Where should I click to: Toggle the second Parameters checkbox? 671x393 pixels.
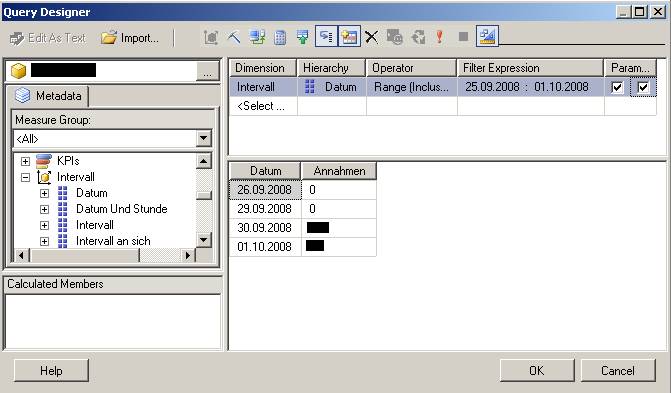[643, 87]
